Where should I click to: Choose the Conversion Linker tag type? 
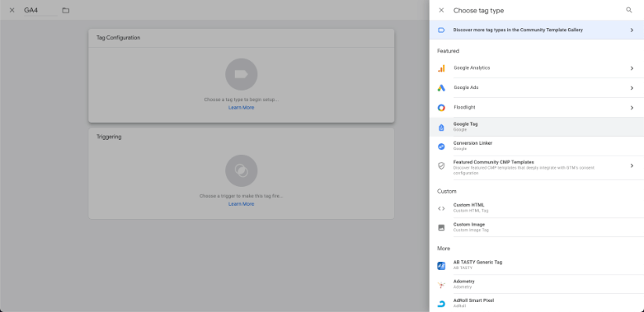(536, 146)
